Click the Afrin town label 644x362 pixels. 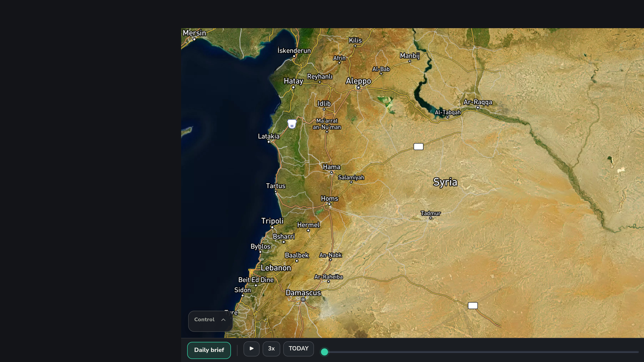(339, 58)
